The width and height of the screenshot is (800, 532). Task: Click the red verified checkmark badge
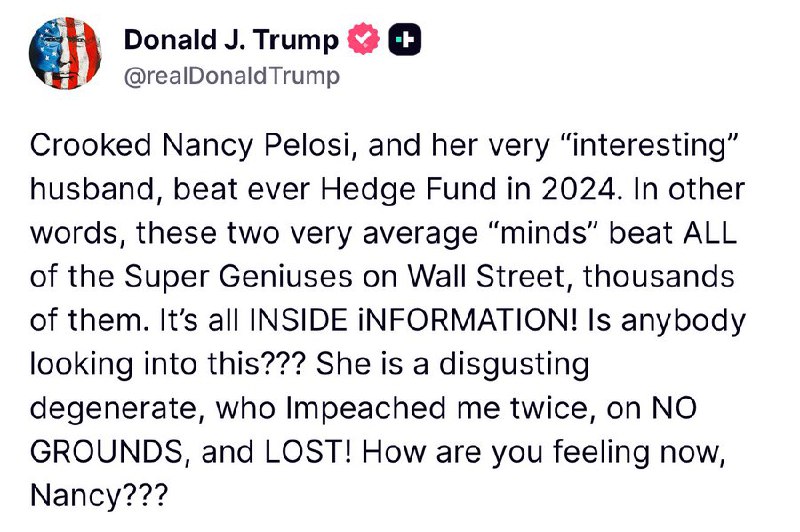[364, 39]
